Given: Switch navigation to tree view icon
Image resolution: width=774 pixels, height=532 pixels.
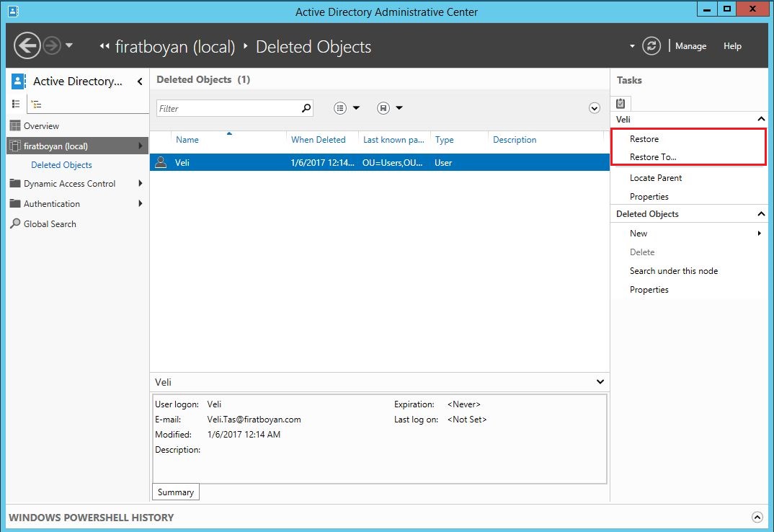Looking at the screenshot, I should pyautogui.click(x=36, y=104).
